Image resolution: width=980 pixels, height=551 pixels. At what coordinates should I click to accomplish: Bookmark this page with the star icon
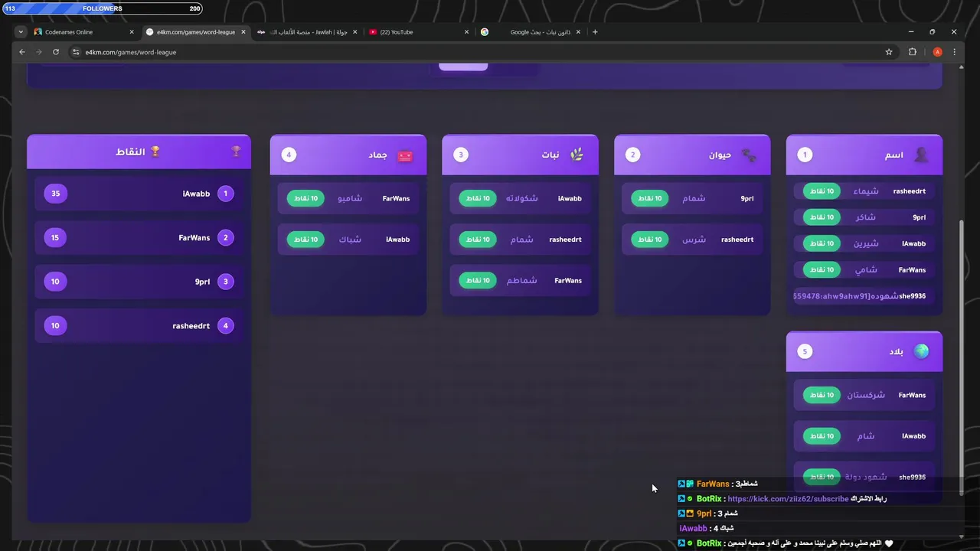[x=889, y=52]
